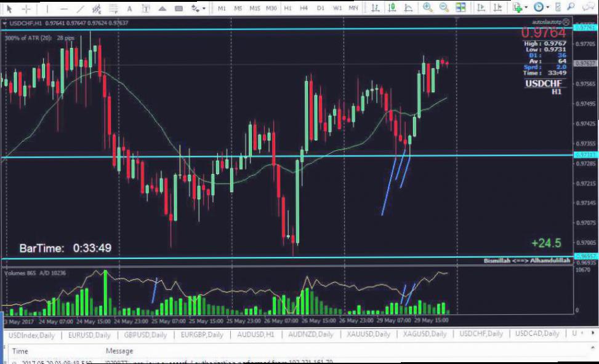Image resolution: width=599 pixels, height=364 pixels.
Task: Choose the text label tool
Action: tap(129, 9)
